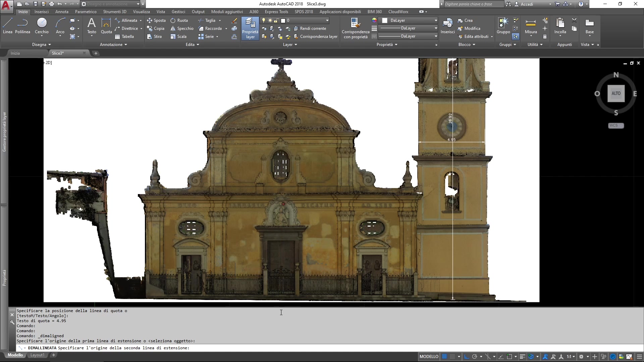
Task: Use the Copia copy command
Action: tap(156, 28)
